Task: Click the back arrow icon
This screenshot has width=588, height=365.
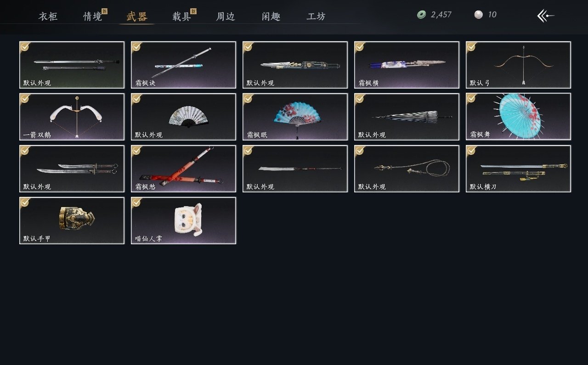Action: pyautogui.click(x=545, y=16)
